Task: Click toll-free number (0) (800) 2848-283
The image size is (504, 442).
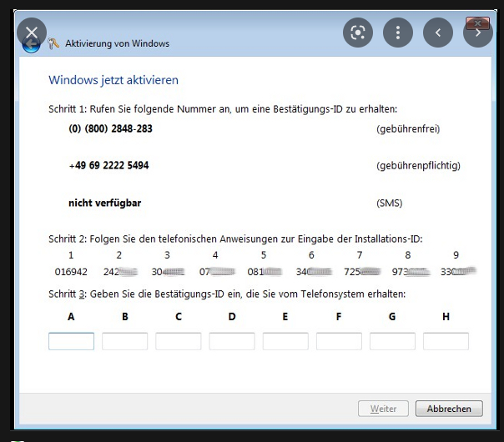Action: (x=111, y=128)
